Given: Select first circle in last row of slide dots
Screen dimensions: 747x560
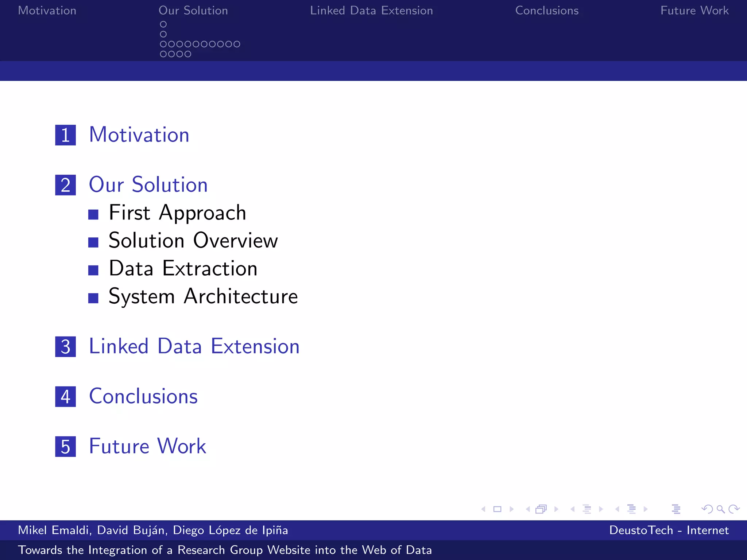Looking at the screenshot, I should [163, 54].
